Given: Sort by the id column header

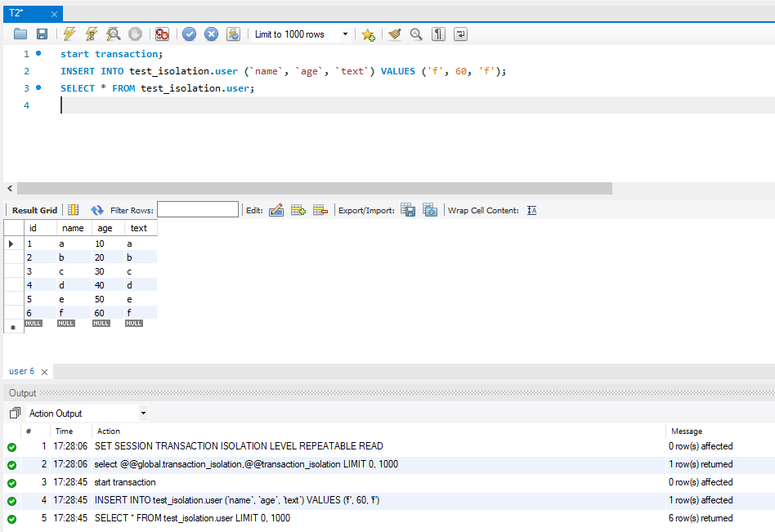Looking at the screenshot, I should tap(40, 228).
